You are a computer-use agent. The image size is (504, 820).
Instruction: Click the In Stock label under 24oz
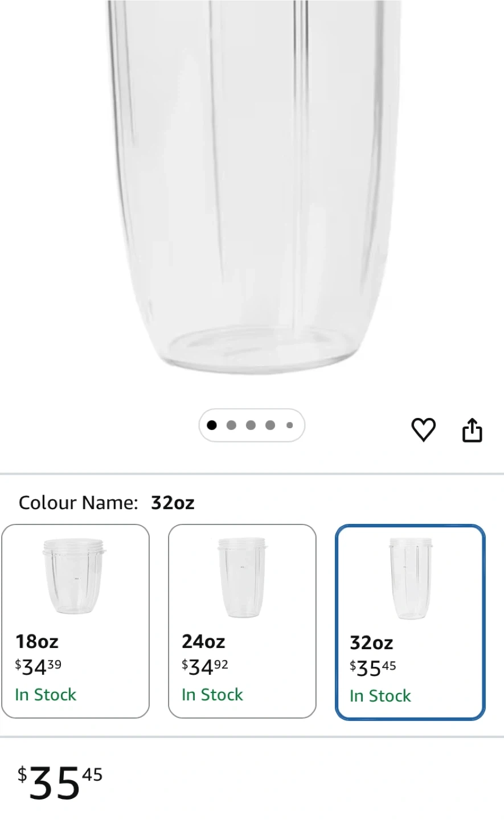(x=212, y=695)
